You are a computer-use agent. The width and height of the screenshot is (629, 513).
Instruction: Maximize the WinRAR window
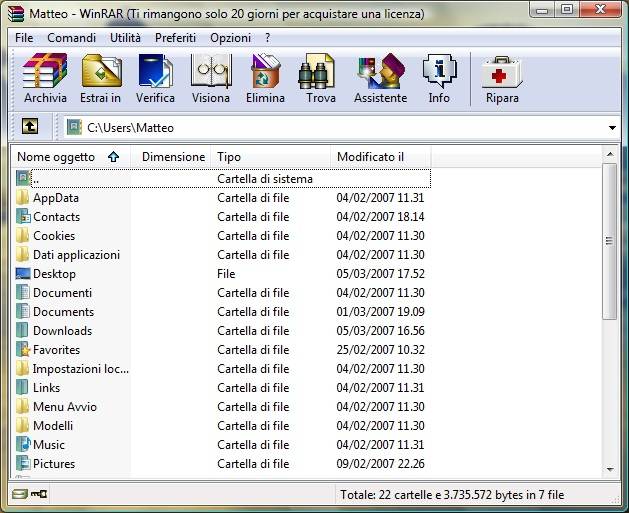point(567,10)
